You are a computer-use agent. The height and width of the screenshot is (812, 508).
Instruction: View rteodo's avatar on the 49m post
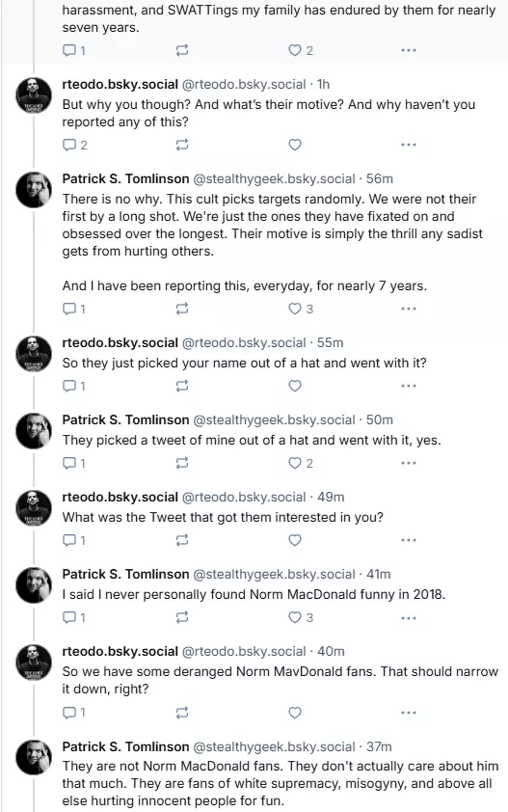coord(34,508)
